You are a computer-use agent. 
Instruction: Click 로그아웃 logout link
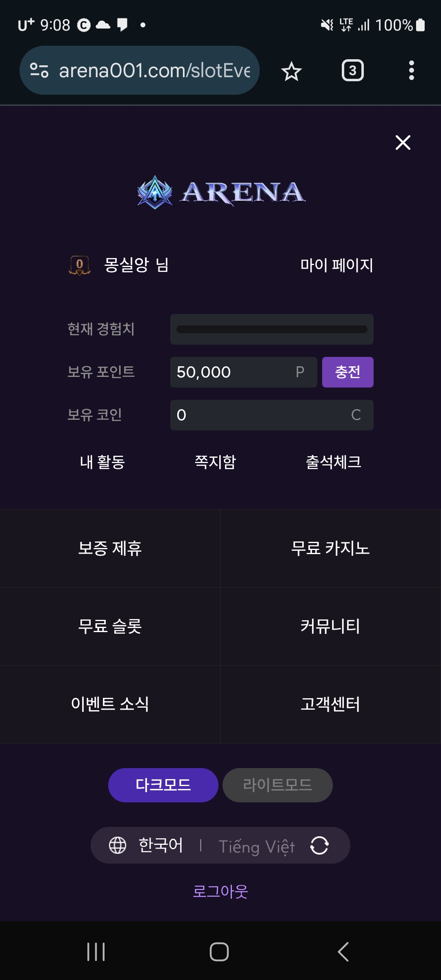coord(220,891)
